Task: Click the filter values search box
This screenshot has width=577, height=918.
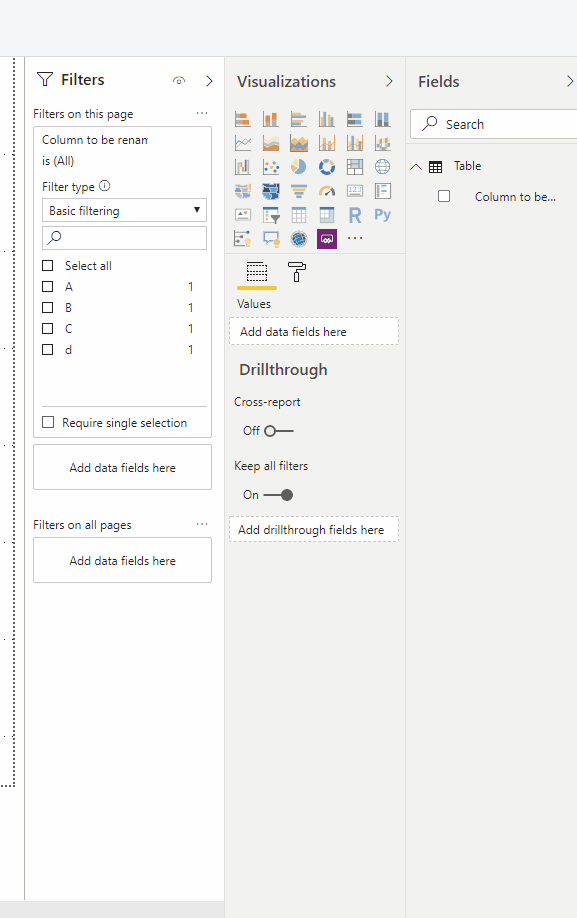Action: click(125, 238)
